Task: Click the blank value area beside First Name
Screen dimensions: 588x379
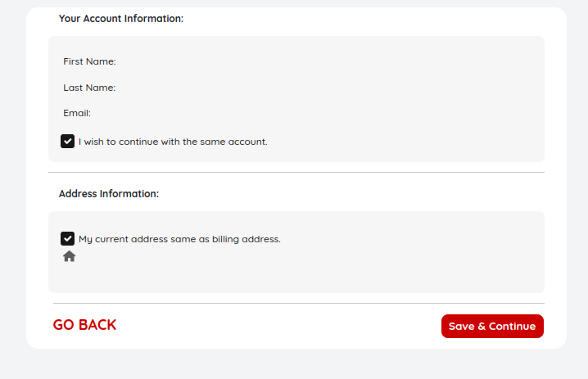Action: (x=246, y=61)
